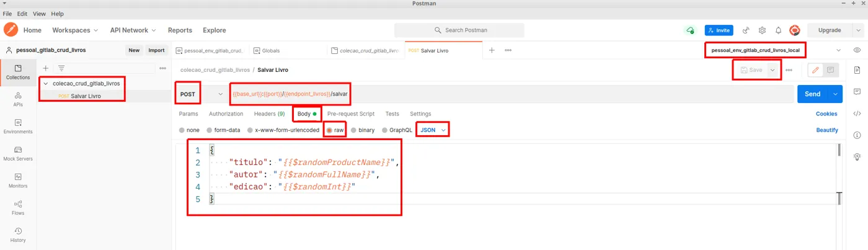
Task: Open the JSON format dropdown
Action: 433,130
